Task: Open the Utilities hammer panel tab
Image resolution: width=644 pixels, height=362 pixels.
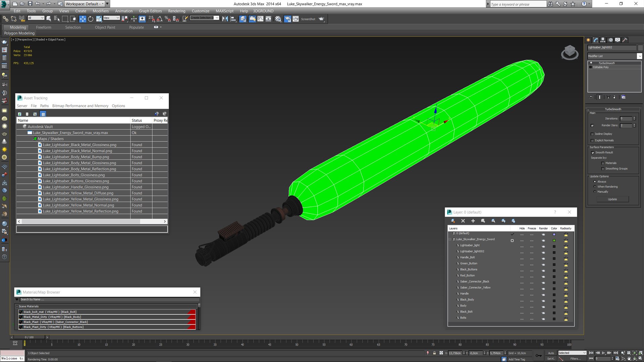Action: (625, 40)
